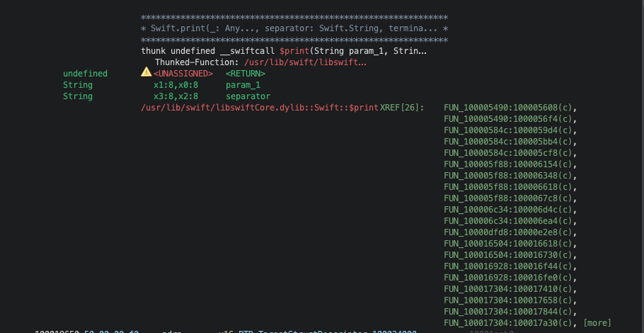Jump to XREF FUN_100016928:100016f44(c)
The width and height of the screenshot is (644, 333).
[x=508, y=266]
